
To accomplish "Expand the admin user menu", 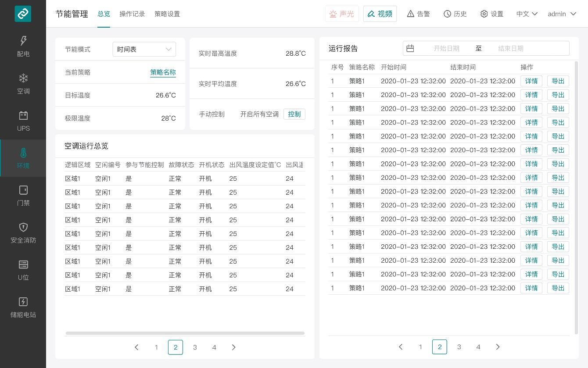I will coord(562,14).
